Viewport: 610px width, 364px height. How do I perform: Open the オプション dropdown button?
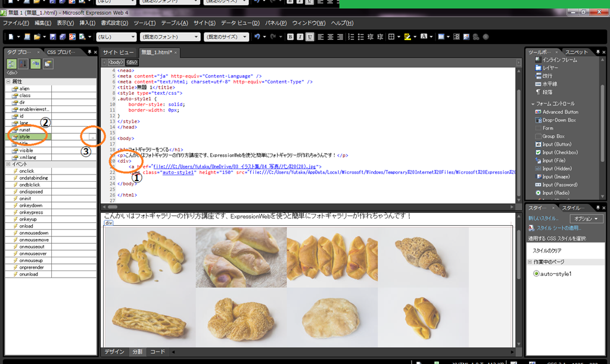pyautogui.click(x=586, y=219)
